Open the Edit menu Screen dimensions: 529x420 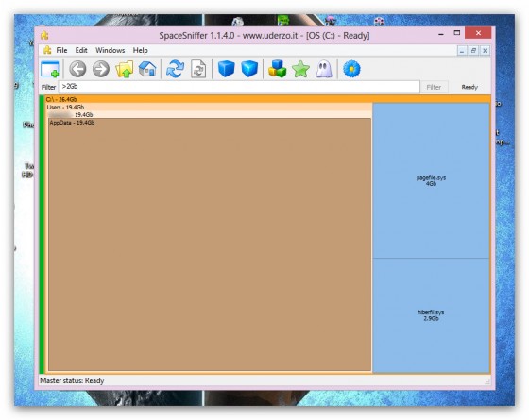click(x=81, y=50)
